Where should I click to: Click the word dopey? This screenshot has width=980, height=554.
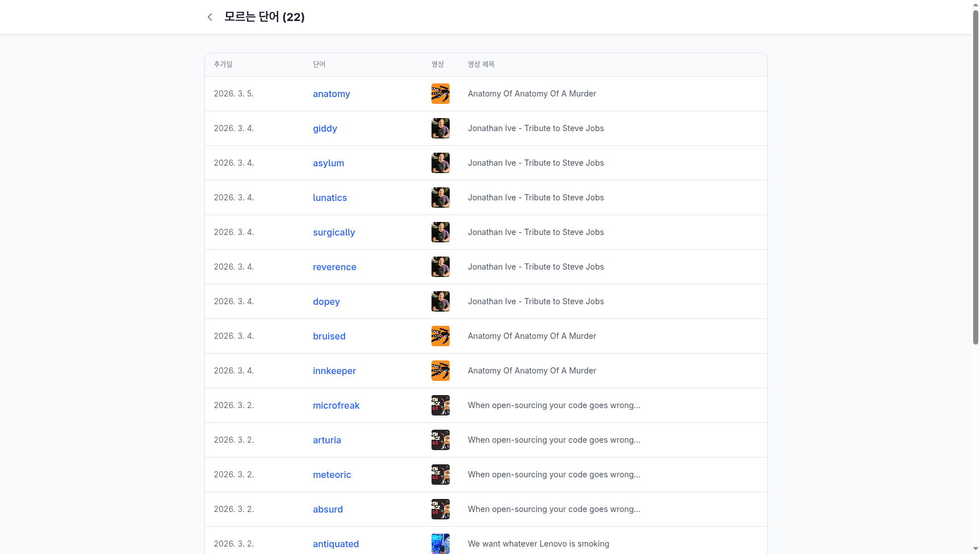coord(326,301)
